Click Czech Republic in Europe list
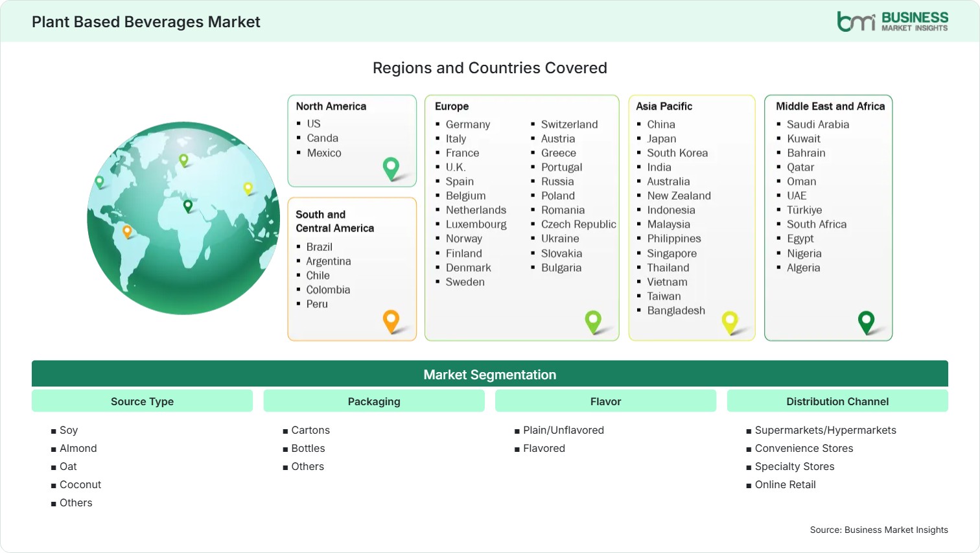980x553 pixels. [579, 224]
